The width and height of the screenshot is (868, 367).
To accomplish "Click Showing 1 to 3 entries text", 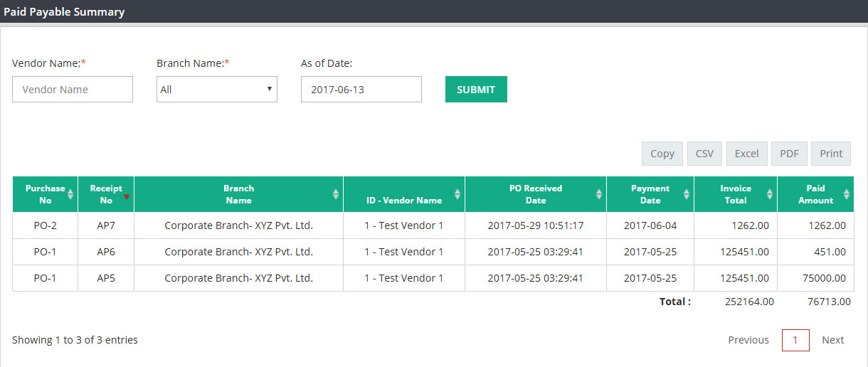I will point(75,340).
